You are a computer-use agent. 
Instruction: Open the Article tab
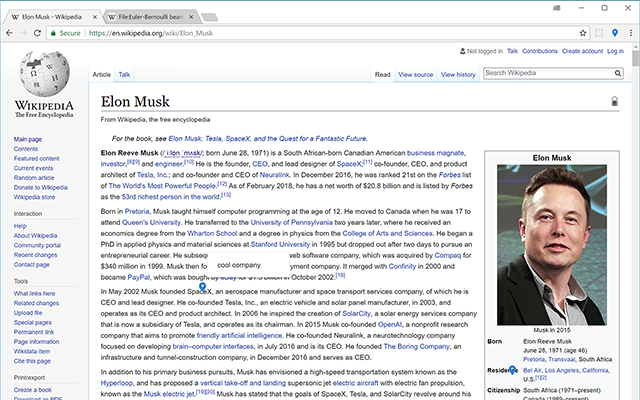101,74
